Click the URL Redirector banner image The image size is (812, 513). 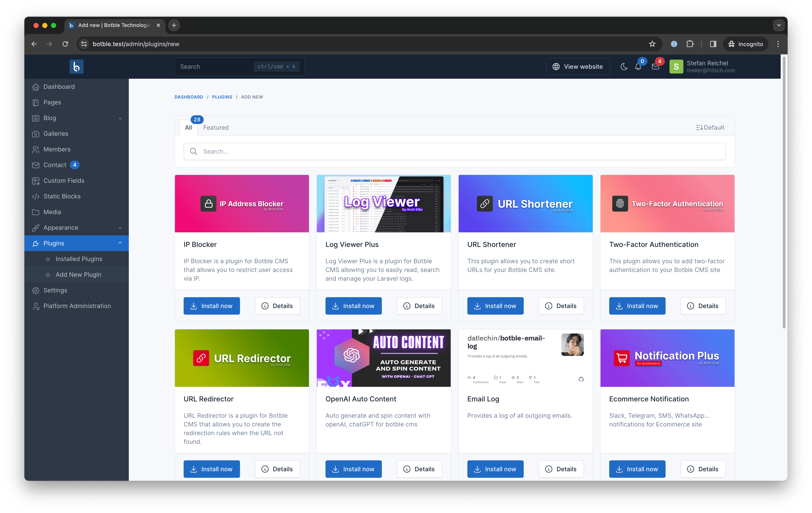pos(242,358)
